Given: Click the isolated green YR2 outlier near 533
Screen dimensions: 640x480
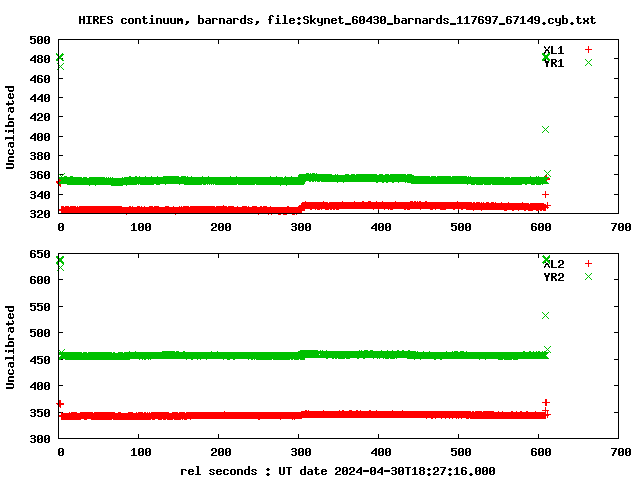Looking at the screenshot, I should (x=545, y=316).
